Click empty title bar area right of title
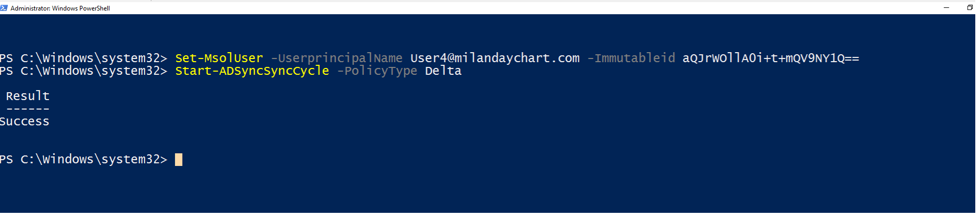980x216 pixels. (520, 8)
